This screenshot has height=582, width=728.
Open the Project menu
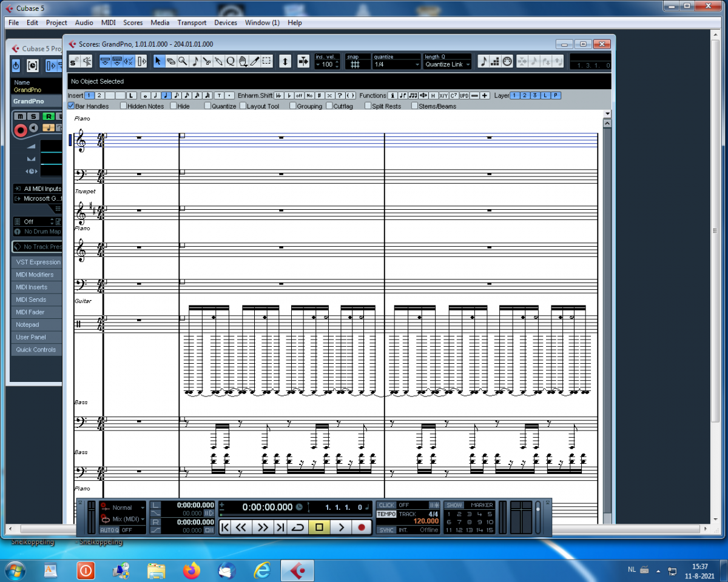(56, 22)
